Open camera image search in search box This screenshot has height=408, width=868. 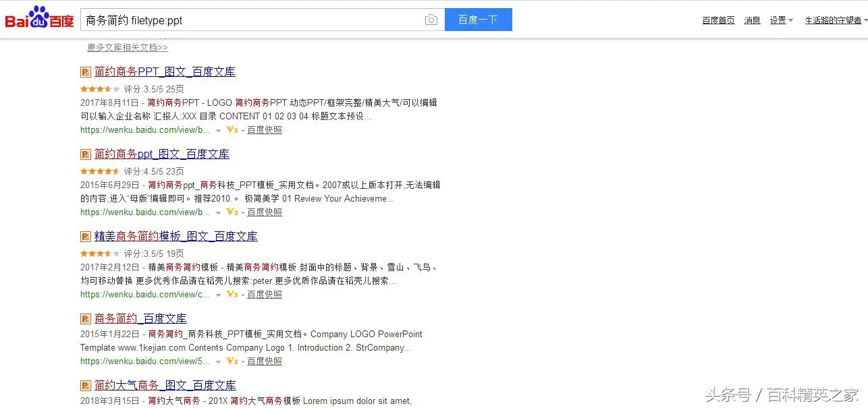pos(431,20)
